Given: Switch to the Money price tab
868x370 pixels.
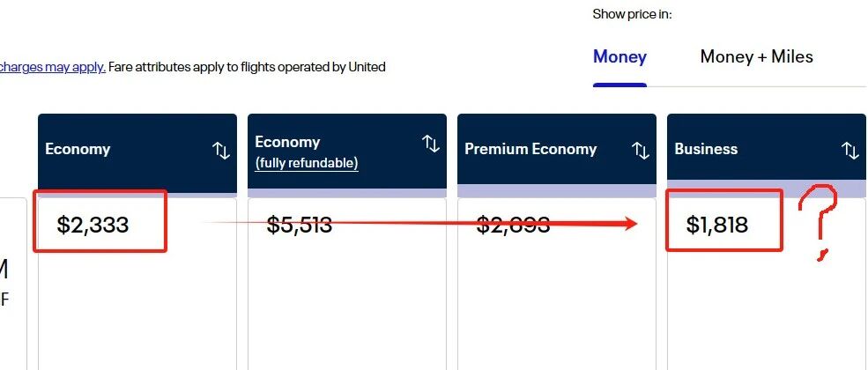Looking at the screenshot, I should point(619,57).
